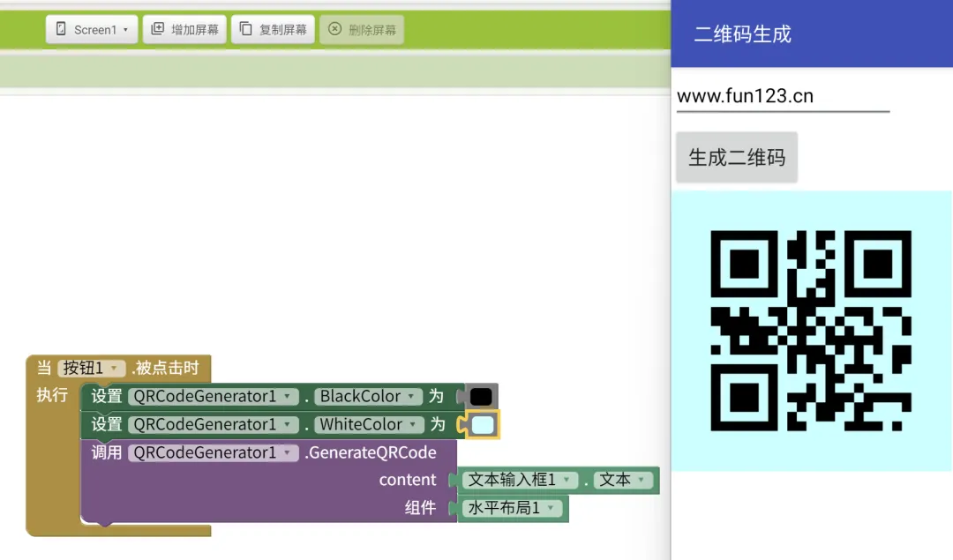
Task: Open the 文本输入框1 component dropdown
Action: tap(520, 480)
